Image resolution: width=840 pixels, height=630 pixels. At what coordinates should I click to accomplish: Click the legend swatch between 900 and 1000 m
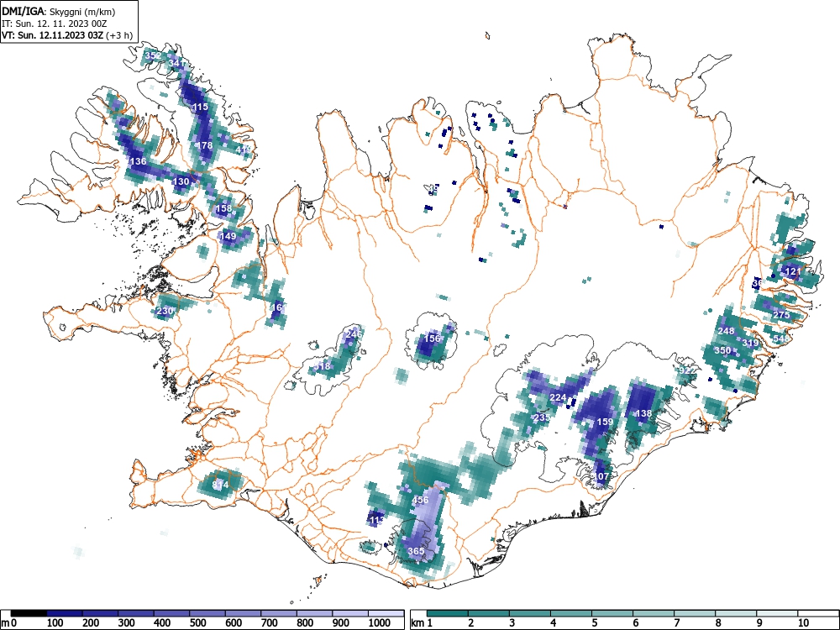[350, 613]
